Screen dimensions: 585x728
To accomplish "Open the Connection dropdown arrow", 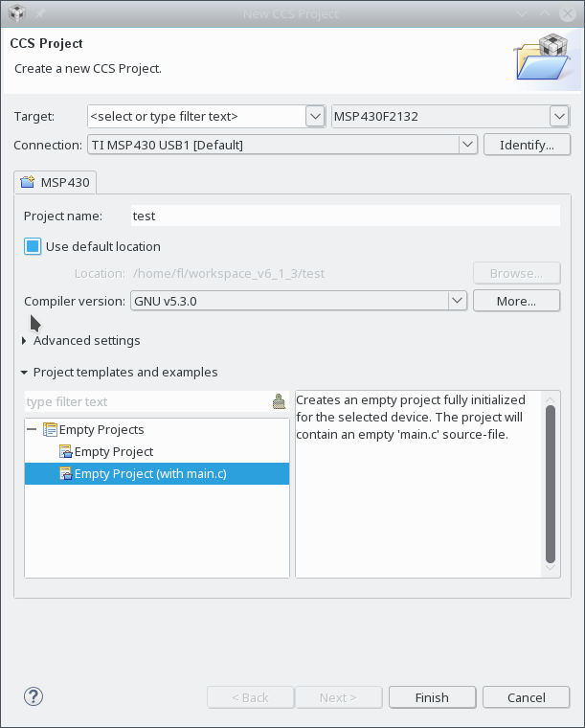I will pos(467,145).
